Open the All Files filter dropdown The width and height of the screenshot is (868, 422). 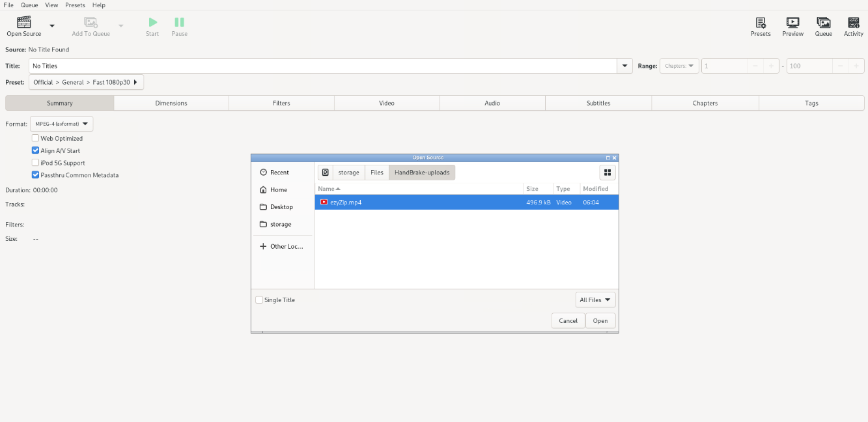[595, 300]
